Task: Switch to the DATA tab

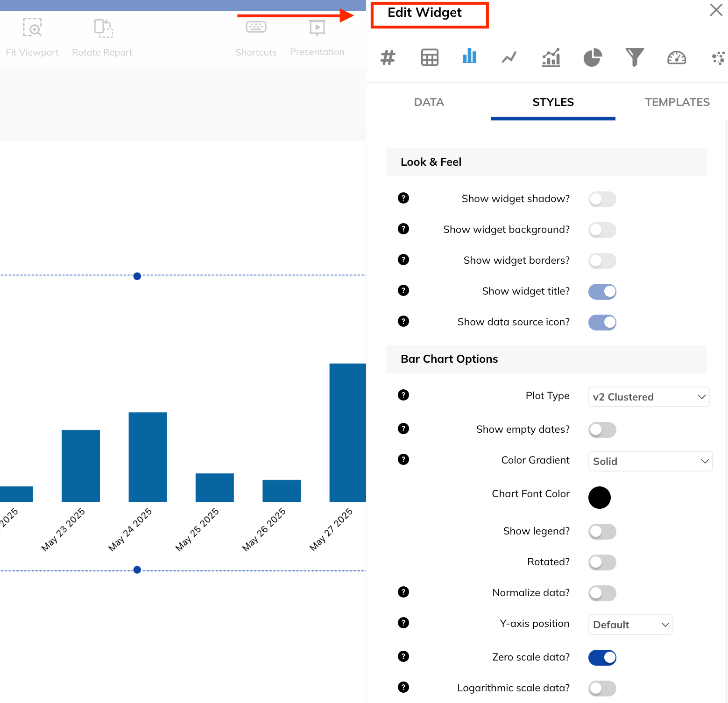Action: click(x=429, y=102)
